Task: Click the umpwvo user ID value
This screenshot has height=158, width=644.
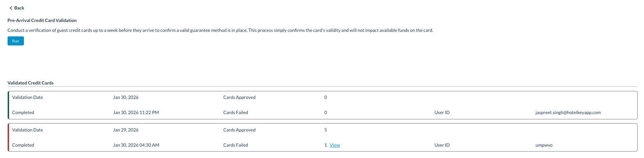Action: tap(544, 145)
